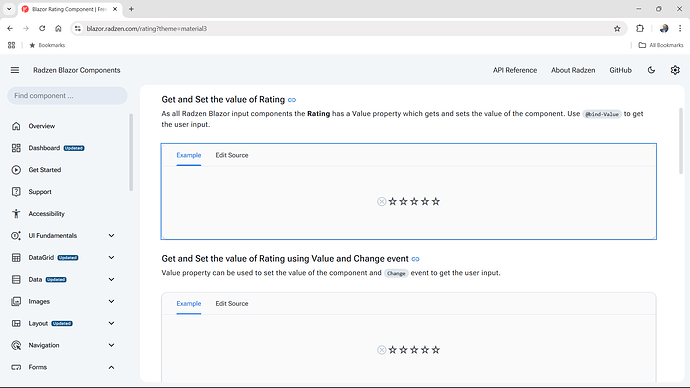Click Overview home icon in sidebar
Image resolution: width=690 pixels, height=388 pixels.
[16, 126]
